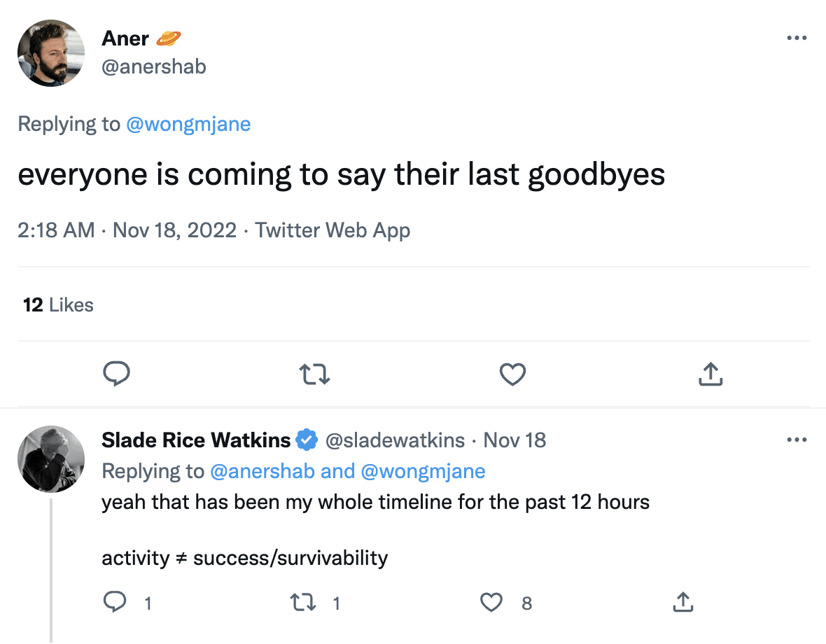Reply to Slade Rice Watkins's tweet
This screenshot has height=644, width=826.
coord(115,602)
